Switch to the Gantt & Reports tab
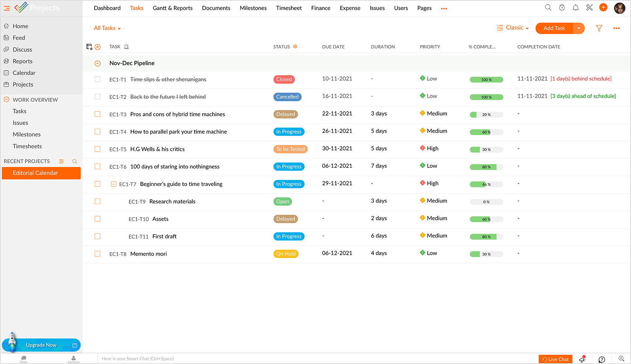The image size is (631, 364). 172,8
